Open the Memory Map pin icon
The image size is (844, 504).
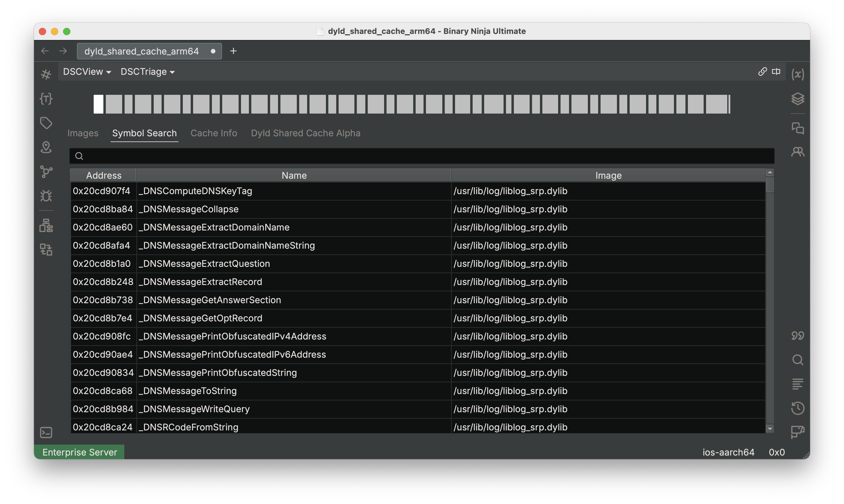[x=46, y=148]
